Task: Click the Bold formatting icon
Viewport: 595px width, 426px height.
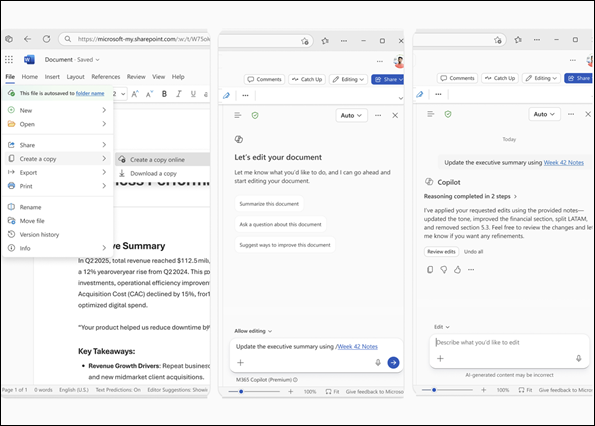Action: (x=164, y=94)
